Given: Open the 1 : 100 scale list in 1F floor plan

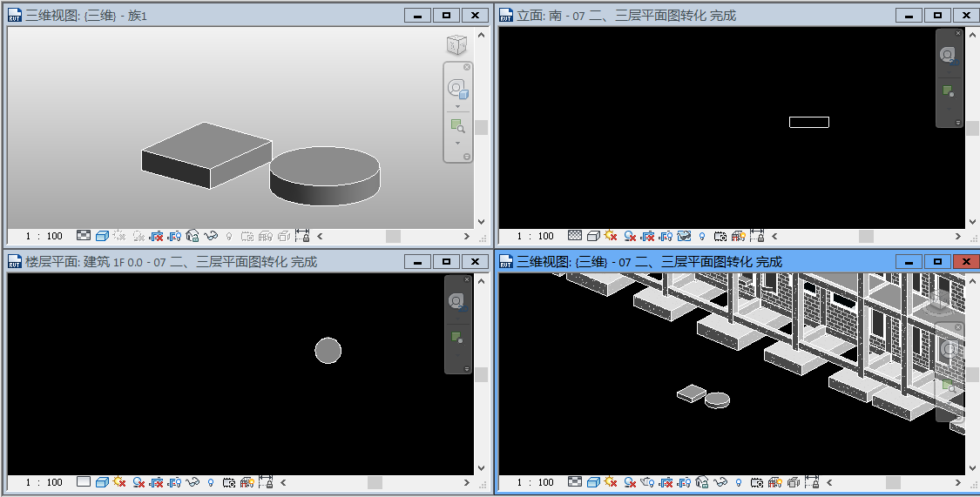Looking at the screenshot, I should tap(44, 482).
